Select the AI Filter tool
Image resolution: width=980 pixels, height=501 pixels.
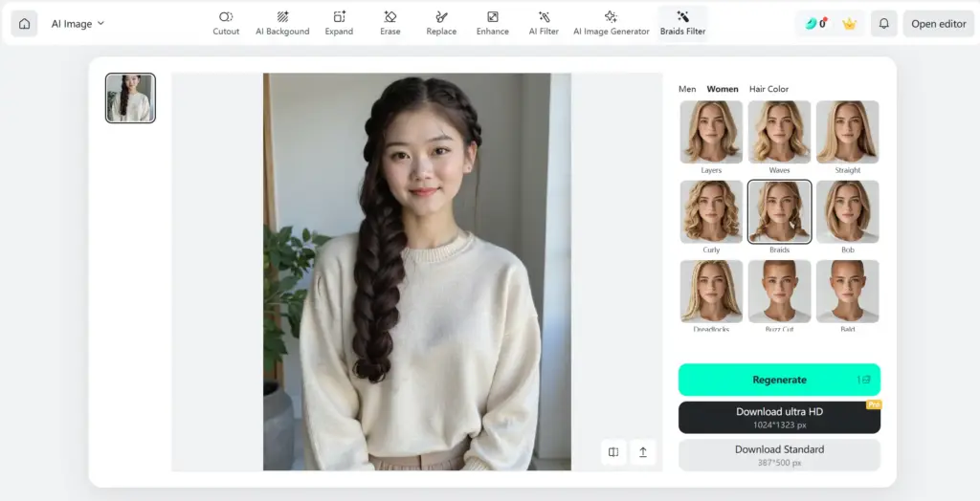[544, 24]
